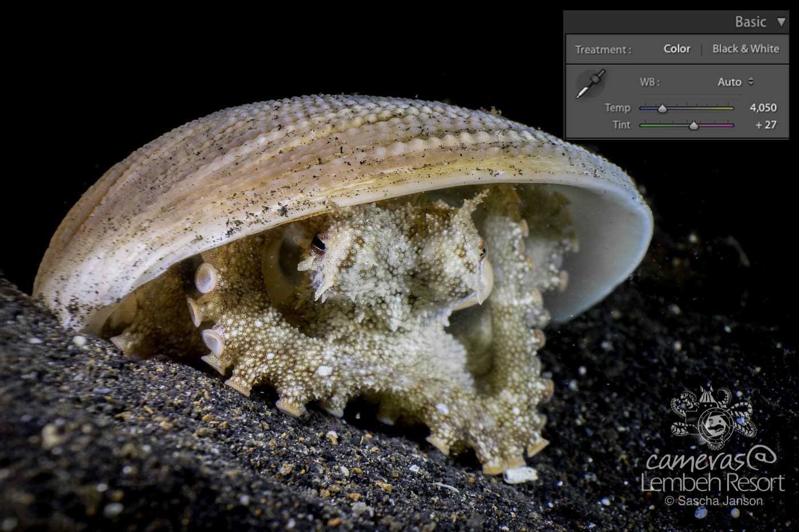The image size is (799, 532).
Task: Click the Tint value +27
Action: [766, 125]
